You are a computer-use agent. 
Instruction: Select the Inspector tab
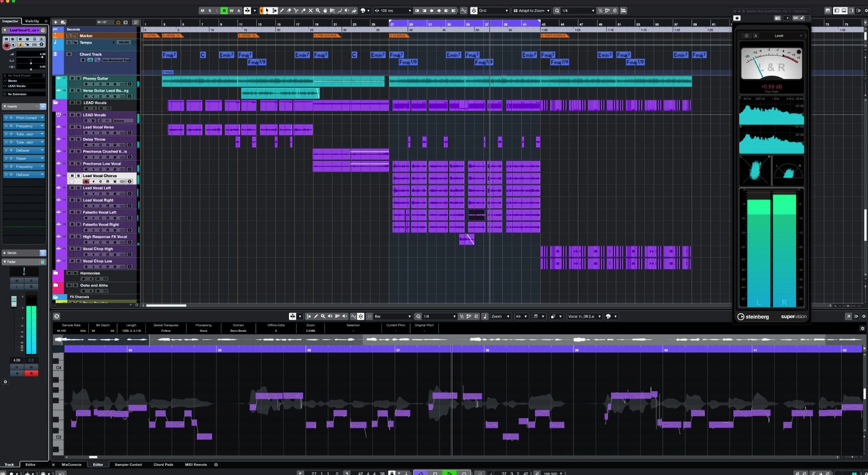[x=10, y=21]
